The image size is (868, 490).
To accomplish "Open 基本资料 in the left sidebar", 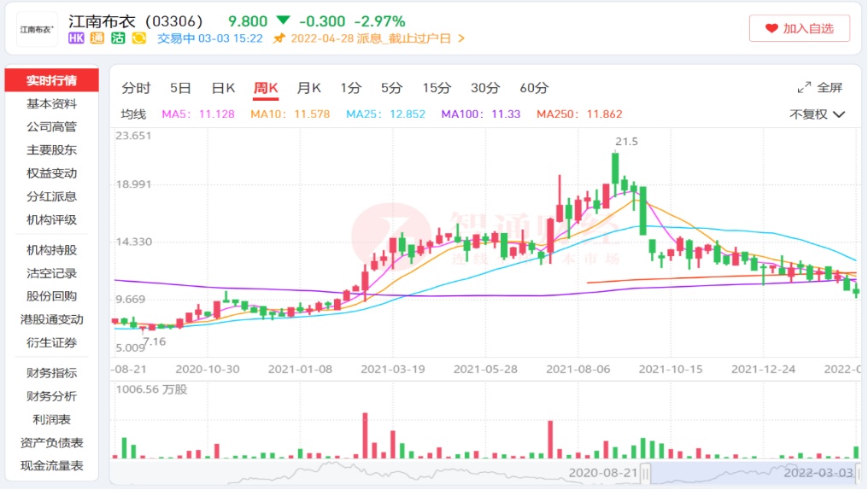I will [51, 104].
